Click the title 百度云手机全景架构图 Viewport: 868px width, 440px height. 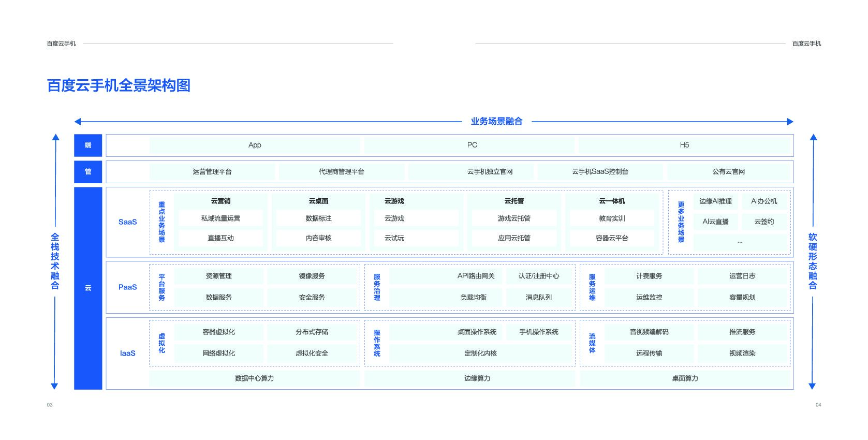click(119, 85)
